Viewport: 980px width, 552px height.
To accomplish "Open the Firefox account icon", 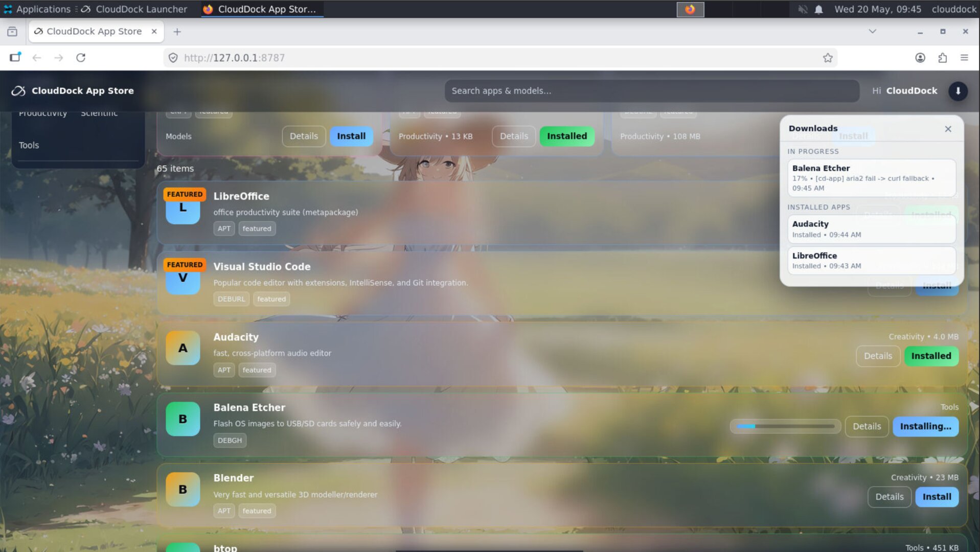I will 920,58.
